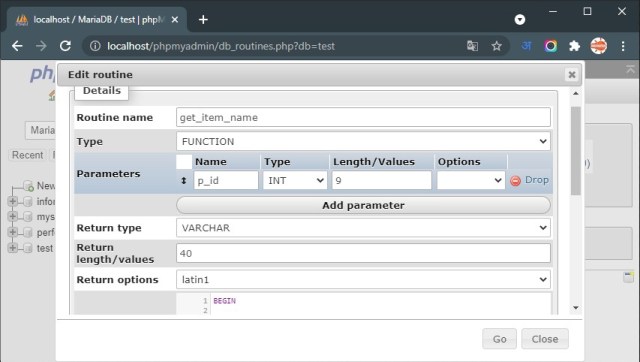Open the translate page icon

pyautogui.click(x=472, y=46)
